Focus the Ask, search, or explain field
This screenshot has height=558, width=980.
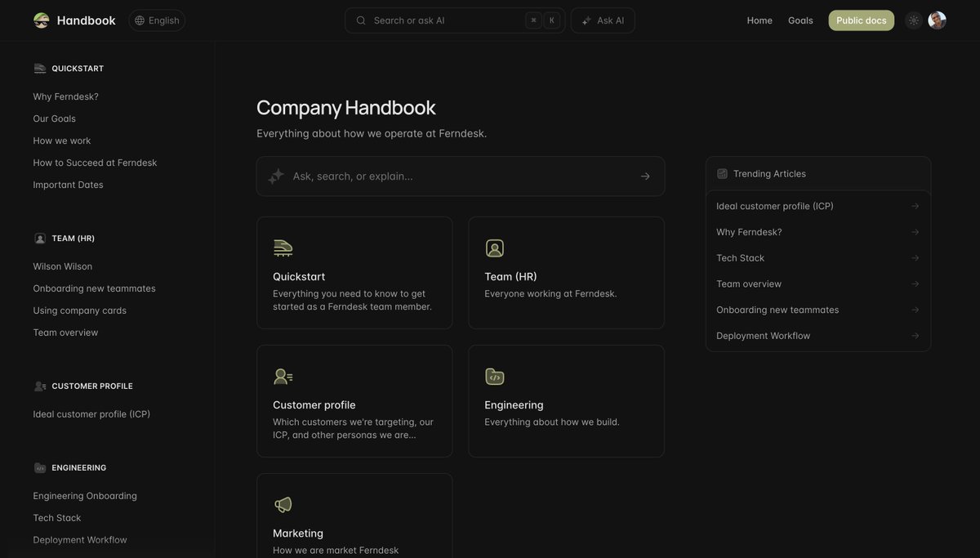tap(461, 176)
